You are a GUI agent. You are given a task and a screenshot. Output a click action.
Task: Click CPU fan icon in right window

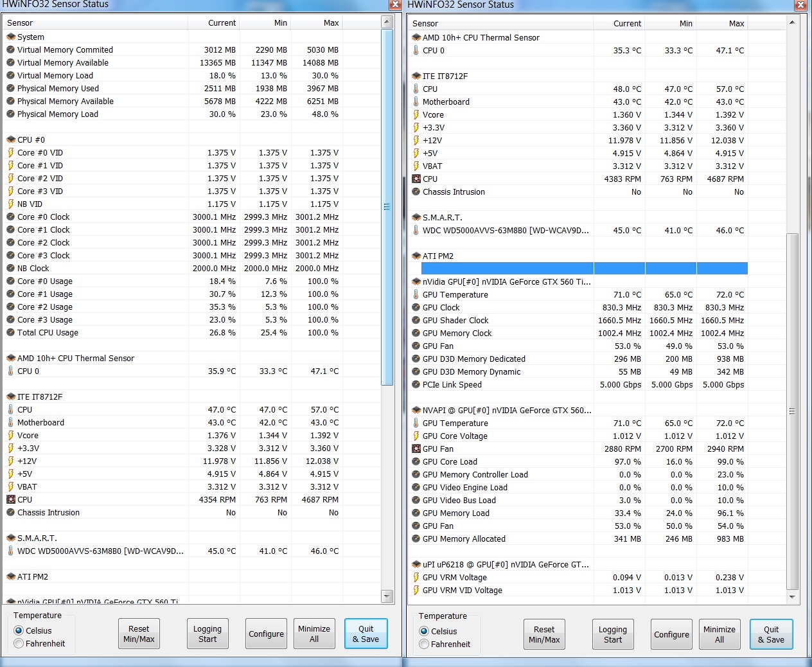point(416,179)
